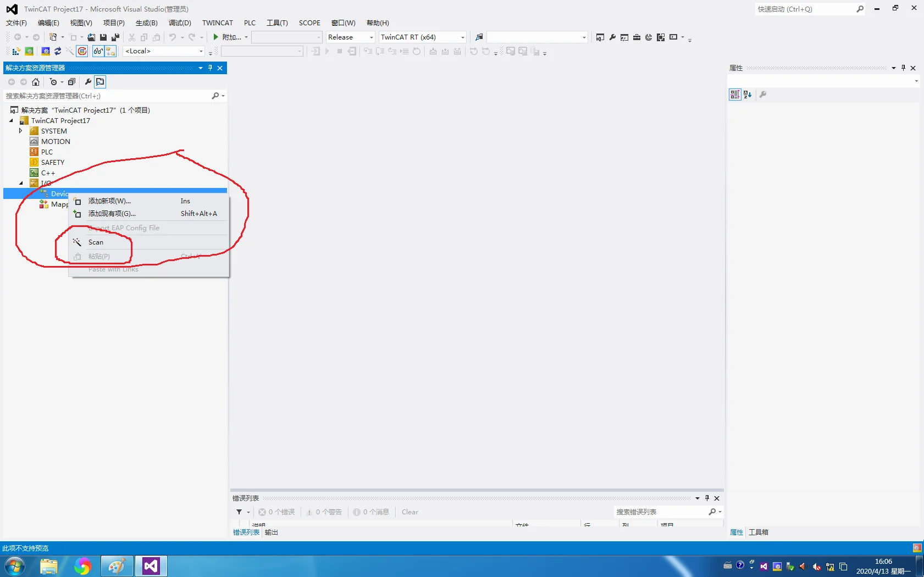924x577 pixels.
Task: Click the Home icon in Solution Explorer
Action: (36, 82)
